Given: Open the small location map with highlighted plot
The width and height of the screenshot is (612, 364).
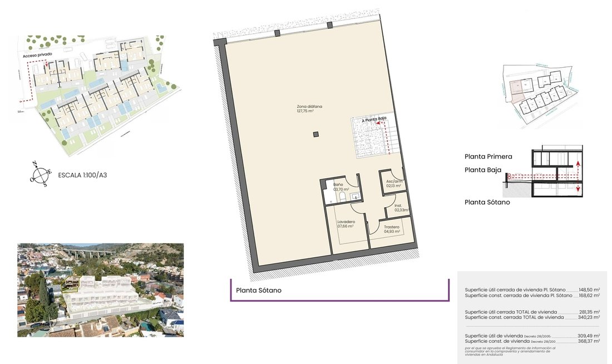Looking at the screenshot, I should [x=540, y=96].
